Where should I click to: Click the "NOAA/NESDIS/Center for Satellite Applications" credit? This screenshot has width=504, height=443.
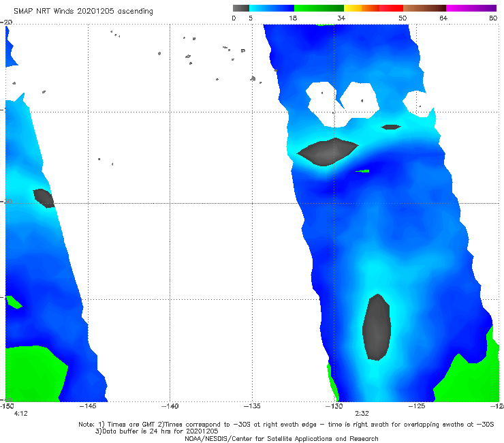point(281,439)
